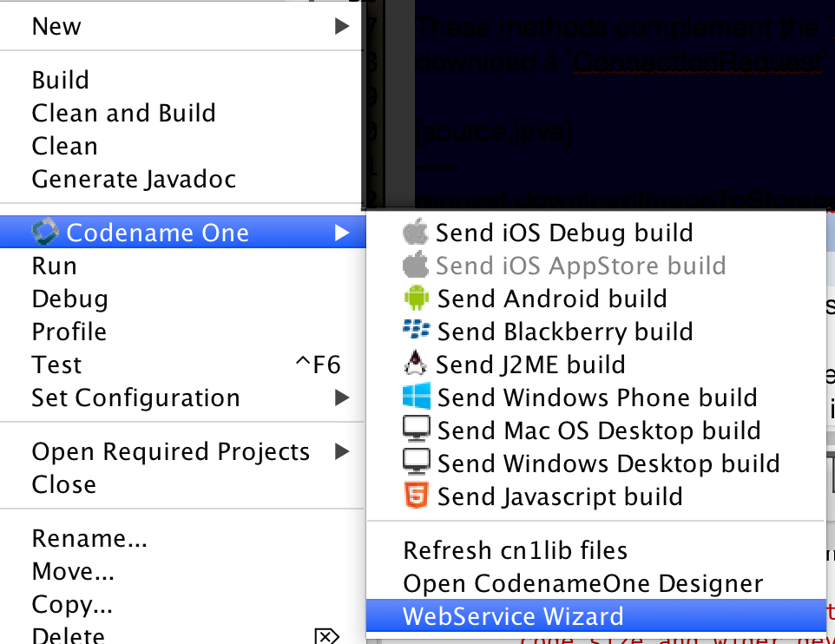Click the delete warning icon beside Delete
835x644 pixels.
pos(326,636)
